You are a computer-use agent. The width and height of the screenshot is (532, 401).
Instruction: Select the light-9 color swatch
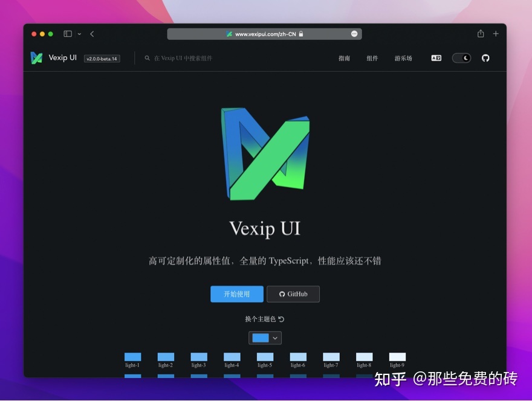[x=397, y=357]
